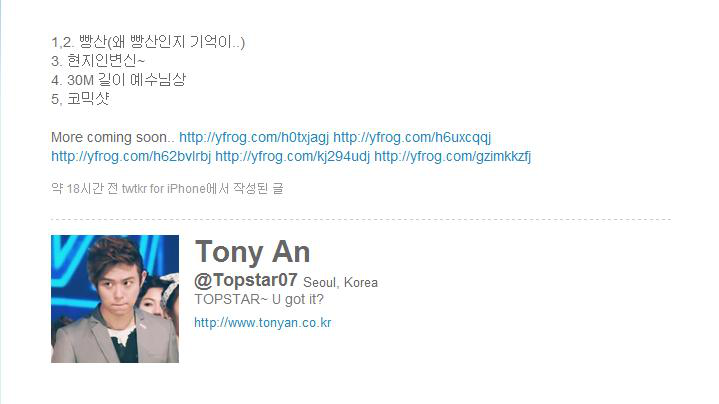Click the dashed divider above the profile
Image resolution: width=719 pixels, height=404 pixels.
click(361, 220)
